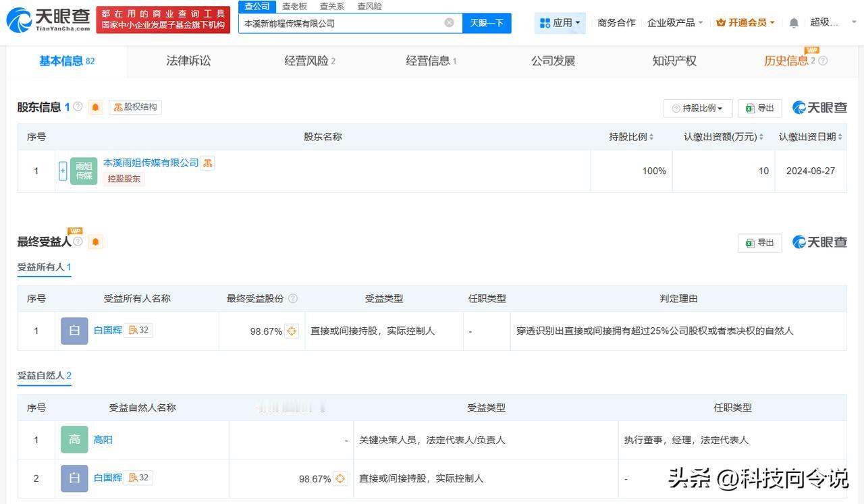Click the 高 avatar for 高阳

pyautogui.click(x=74, y=439)
